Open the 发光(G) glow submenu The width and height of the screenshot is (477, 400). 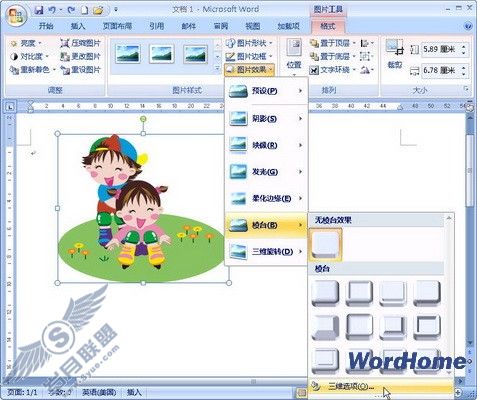[266, 172]
